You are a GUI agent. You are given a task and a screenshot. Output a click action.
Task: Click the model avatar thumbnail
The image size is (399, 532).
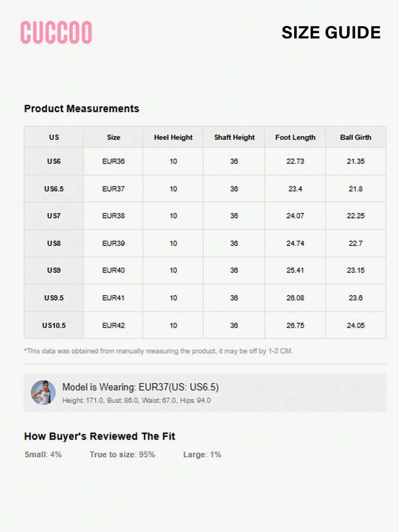tap(43, 392)
